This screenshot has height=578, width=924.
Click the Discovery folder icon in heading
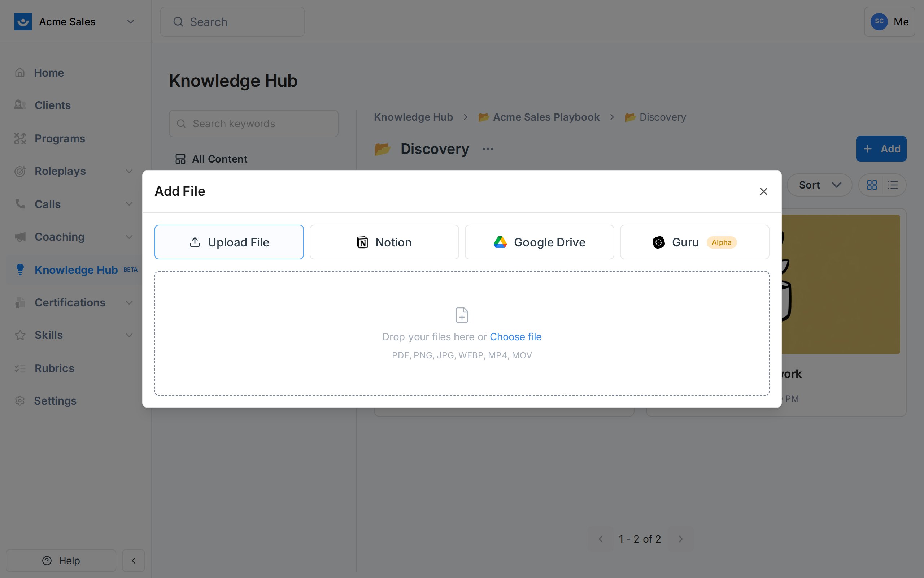click(383, 149)
